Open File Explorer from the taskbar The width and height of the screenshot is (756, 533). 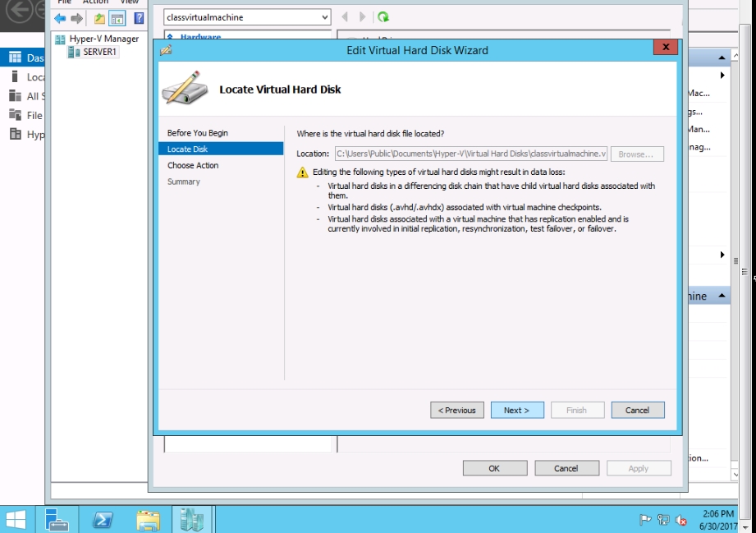[148, 520]
